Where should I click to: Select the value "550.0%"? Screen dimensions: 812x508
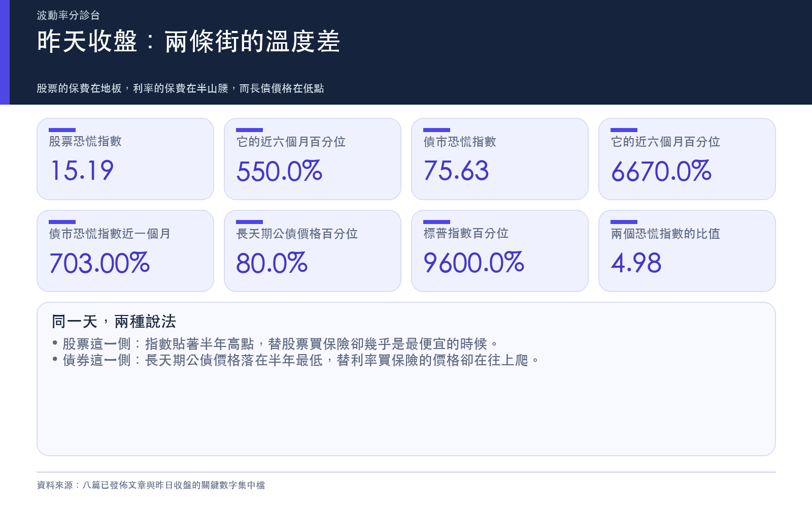279,171
